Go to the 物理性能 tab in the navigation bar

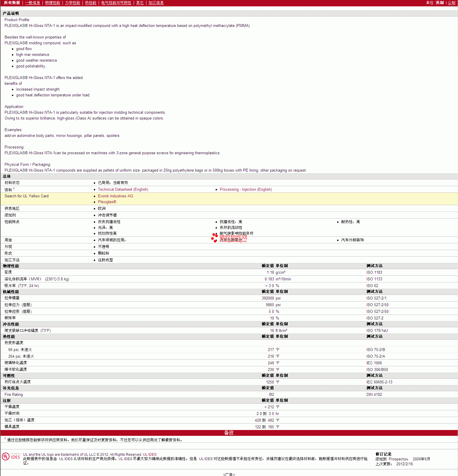pyautogui.click(x=53, y=3)
